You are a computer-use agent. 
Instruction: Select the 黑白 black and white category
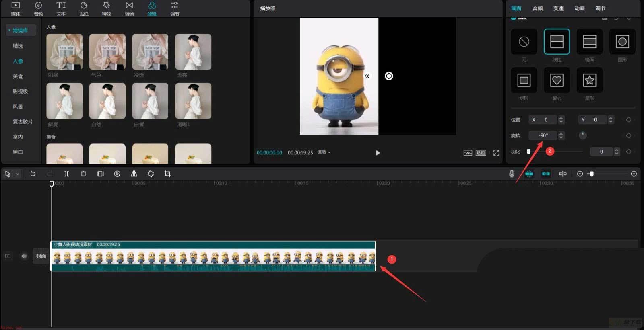tap(18, 152)
